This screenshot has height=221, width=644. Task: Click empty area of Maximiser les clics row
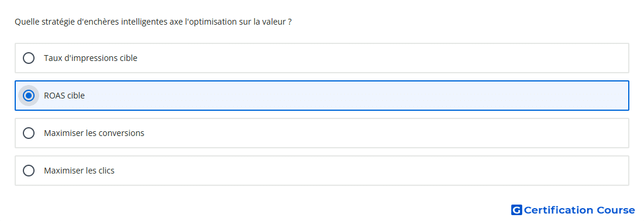[x=369, y=171]
